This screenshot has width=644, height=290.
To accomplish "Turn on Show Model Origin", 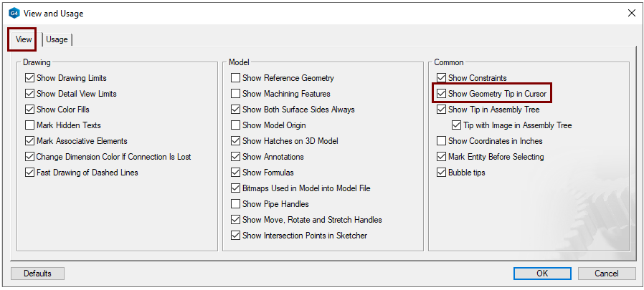I will pyautogui.click(x=235, y=125).
